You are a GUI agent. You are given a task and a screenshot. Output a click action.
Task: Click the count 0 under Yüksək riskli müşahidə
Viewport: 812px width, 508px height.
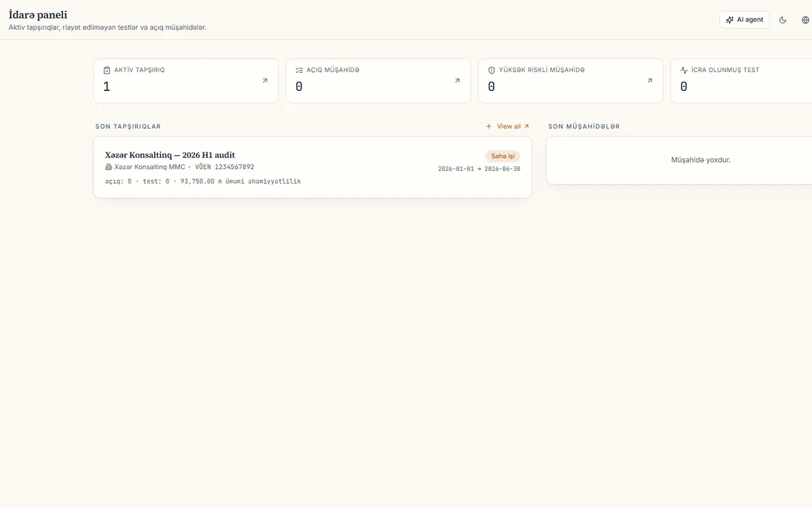[491, 86]
